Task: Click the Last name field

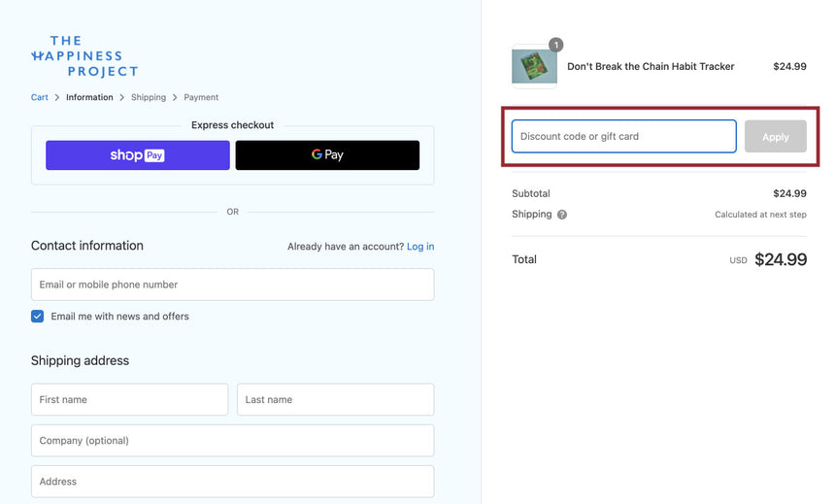Action: tap(336, 399)
